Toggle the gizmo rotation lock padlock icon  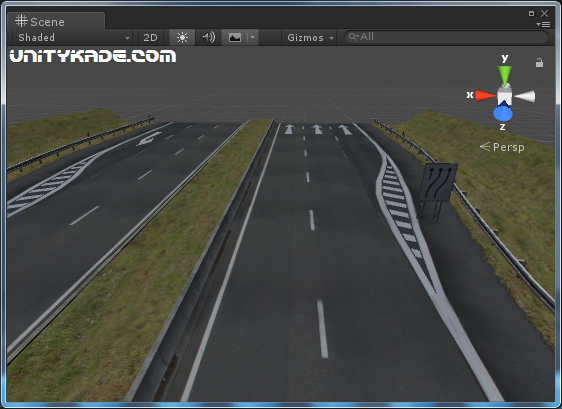[539, 63]
